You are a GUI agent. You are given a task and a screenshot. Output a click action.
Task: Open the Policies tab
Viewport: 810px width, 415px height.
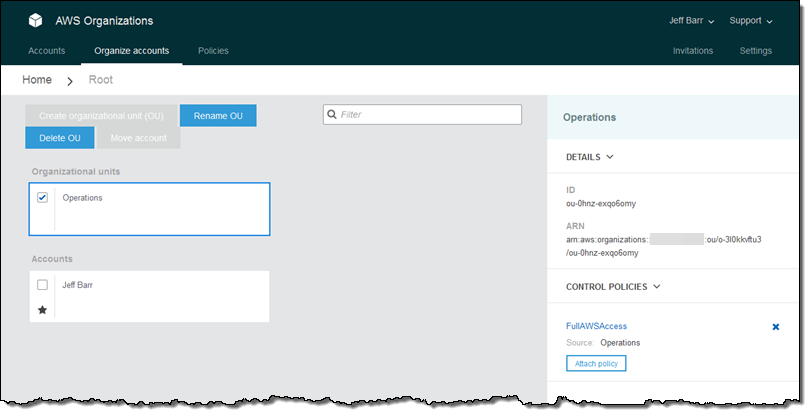coord(213,51)
